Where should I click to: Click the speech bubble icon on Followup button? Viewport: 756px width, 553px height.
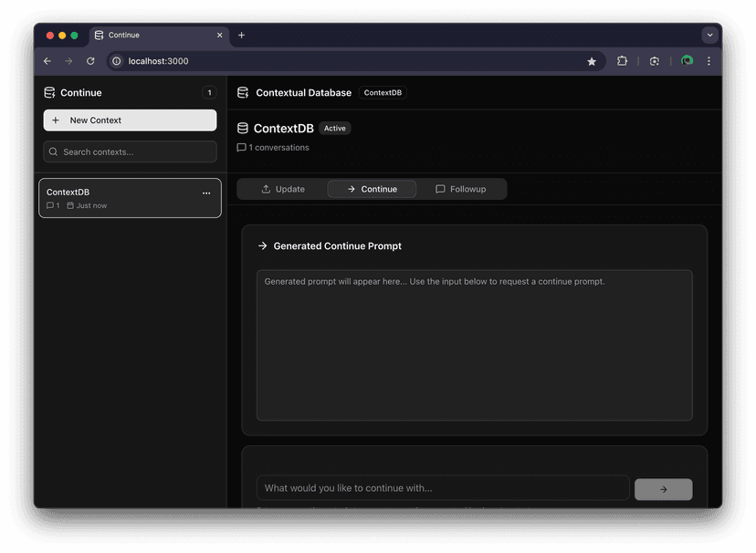coord(439,189)
